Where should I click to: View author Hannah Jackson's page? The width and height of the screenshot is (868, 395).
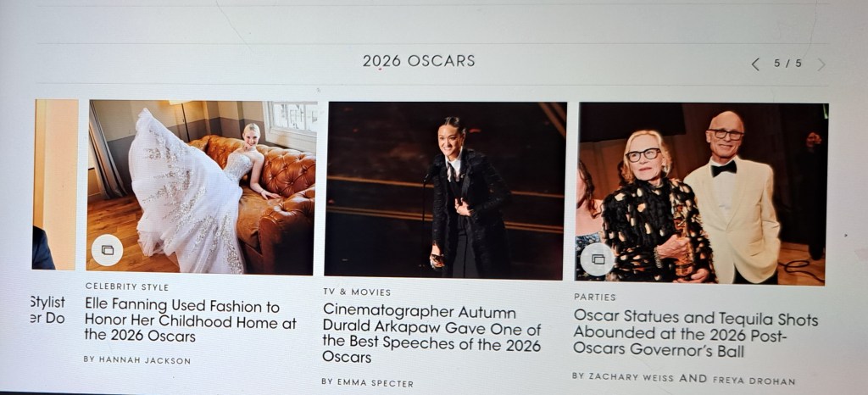pyautogui.click(x=136, y=359)
